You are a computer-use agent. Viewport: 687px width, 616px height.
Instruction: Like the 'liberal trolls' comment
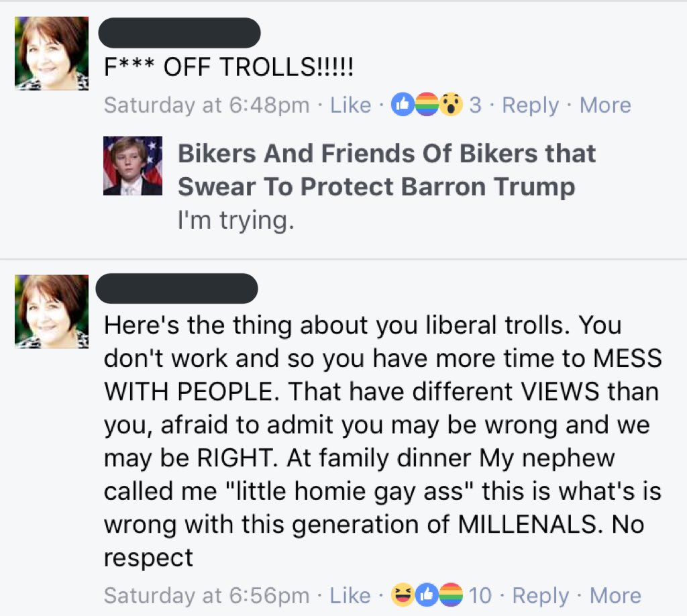(350, 595)
